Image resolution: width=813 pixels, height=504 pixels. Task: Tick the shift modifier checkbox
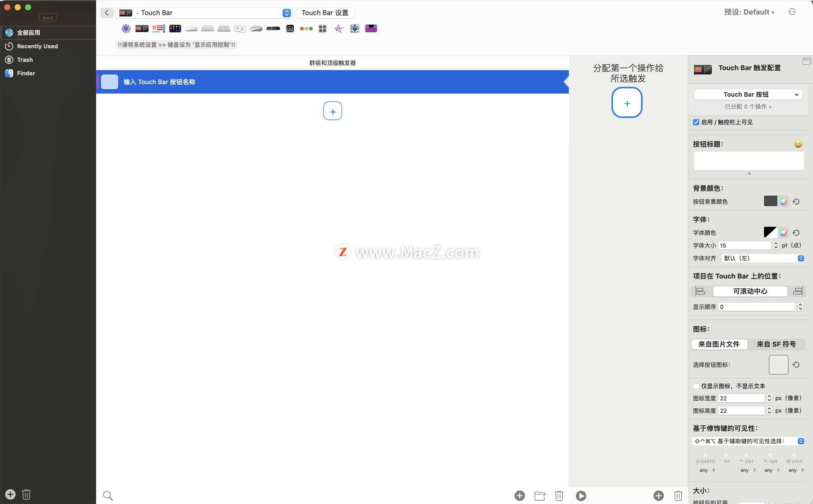click(705, 455)
